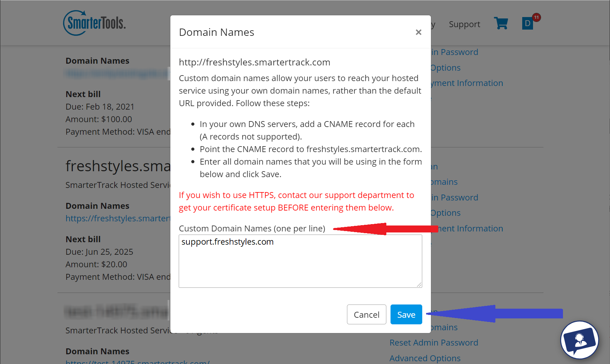Image resolution: width=610 pixels, height=364 pixels.
Task: Select the 'Due: Feb 18, 2021' text
Action: tap(100, 107)
